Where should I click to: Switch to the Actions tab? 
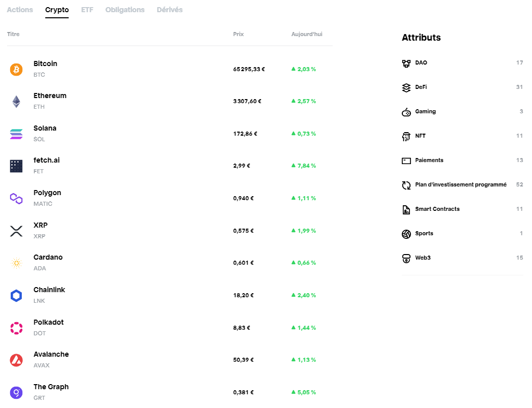point(20,10)
